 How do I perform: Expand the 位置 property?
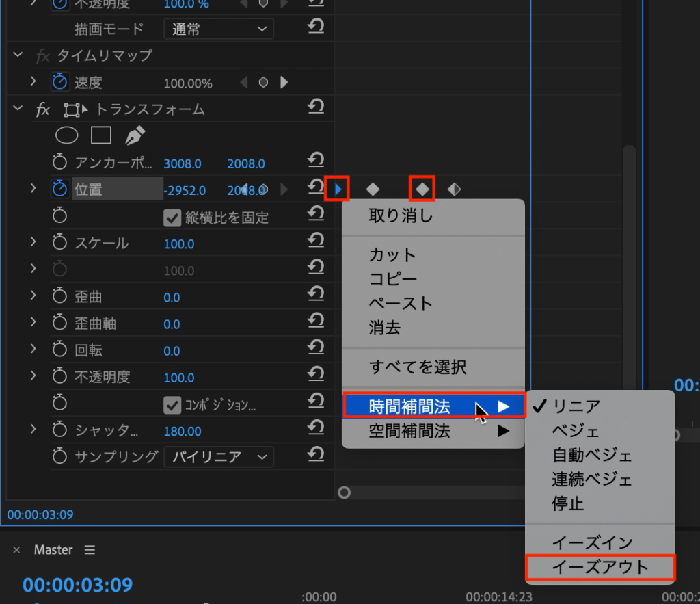tap(33, 188)
